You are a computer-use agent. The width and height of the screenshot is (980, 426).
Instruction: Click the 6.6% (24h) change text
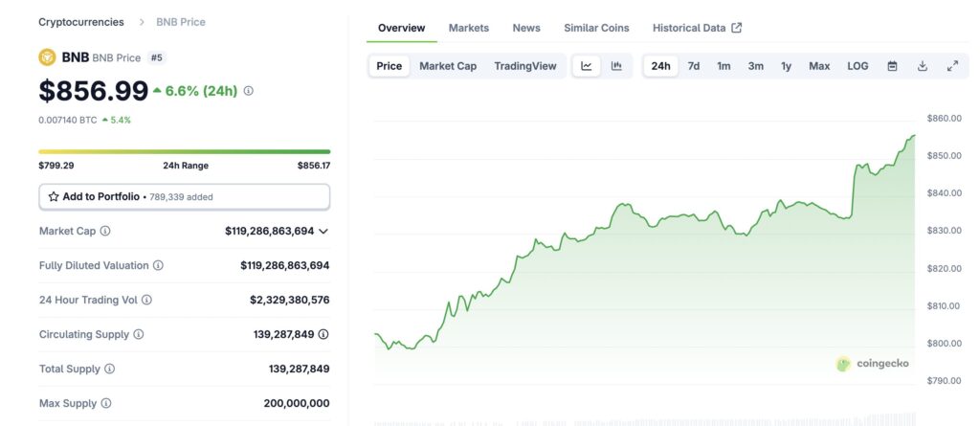201,91
